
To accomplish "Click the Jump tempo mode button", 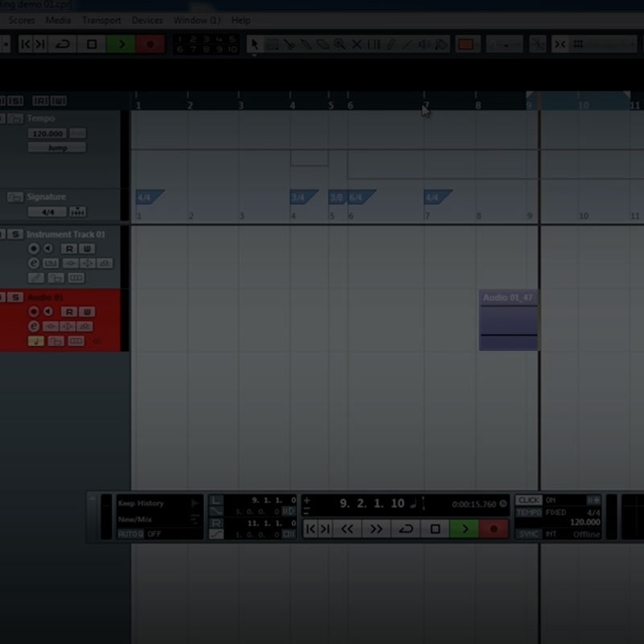I will click(57, 148).
